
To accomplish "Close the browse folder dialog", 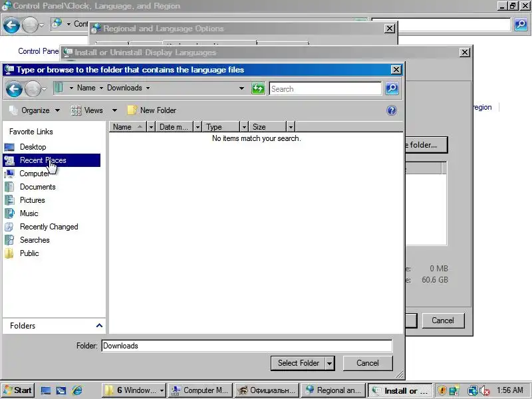I will pos(396,70).
